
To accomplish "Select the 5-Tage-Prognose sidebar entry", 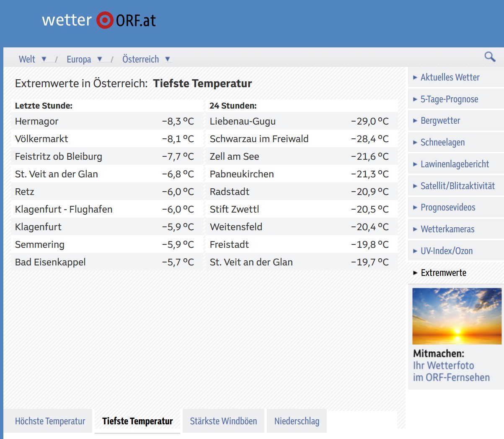I will 449,99.
